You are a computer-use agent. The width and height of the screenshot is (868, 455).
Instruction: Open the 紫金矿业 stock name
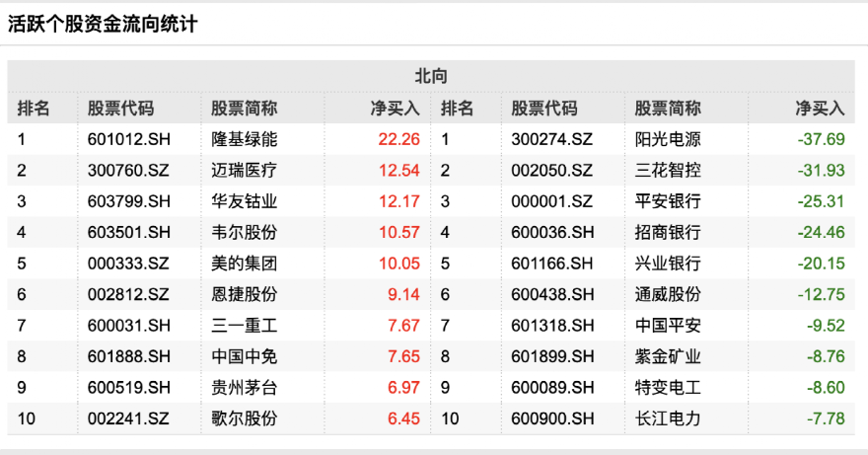[x=668, y=356]
